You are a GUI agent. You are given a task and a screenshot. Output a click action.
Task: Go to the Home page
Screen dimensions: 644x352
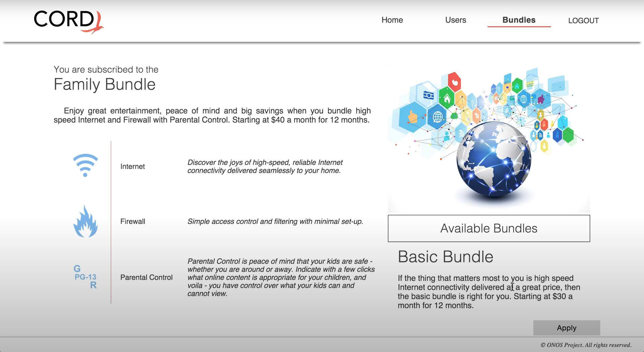392,20
